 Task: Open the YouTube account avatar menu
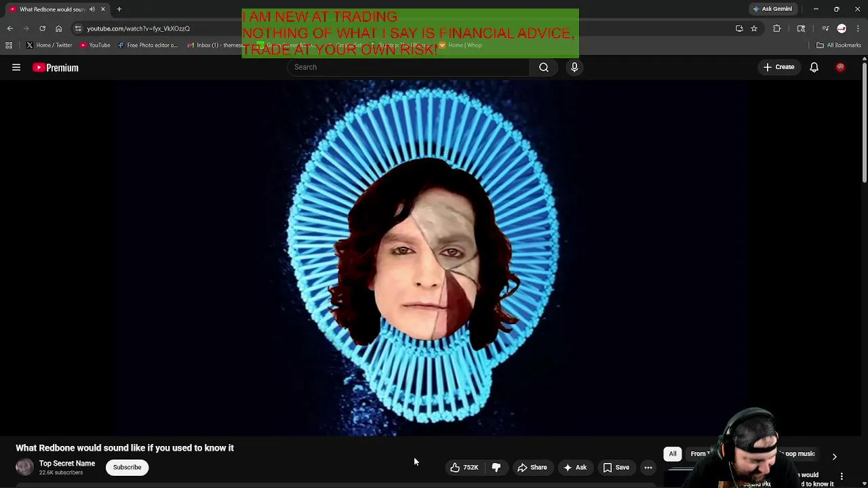(x=840, y=67)
